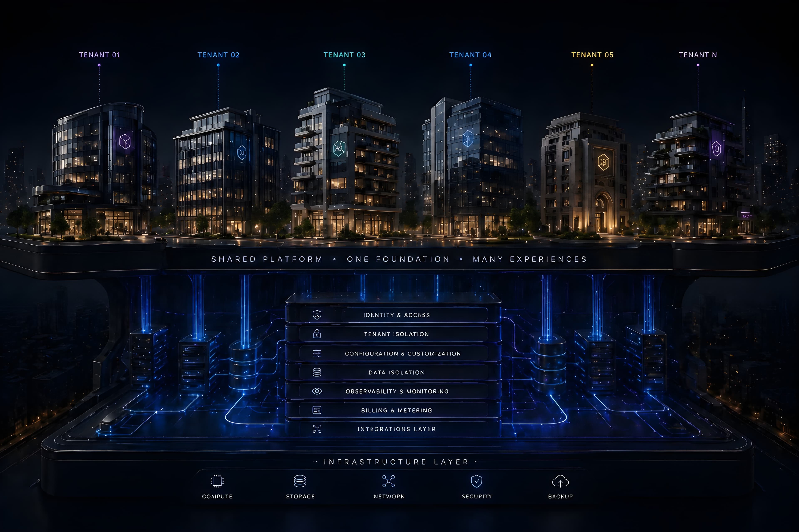Click the Backup cloud upload icon
This screenshot has width=799, height=532.
(x=560, y=481)
